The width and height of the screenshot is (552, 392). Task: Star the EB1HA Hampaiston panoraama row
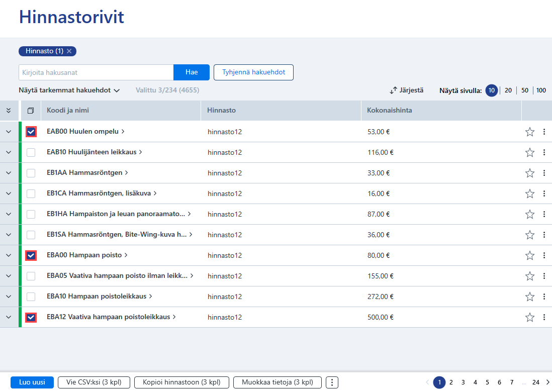[x=530, y=214]
